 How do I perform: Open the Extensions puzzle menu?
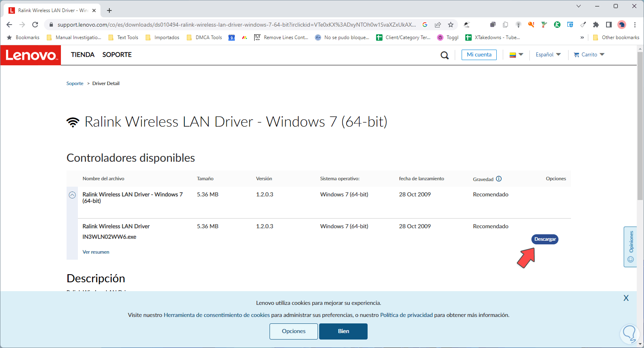tap(596, 25)
